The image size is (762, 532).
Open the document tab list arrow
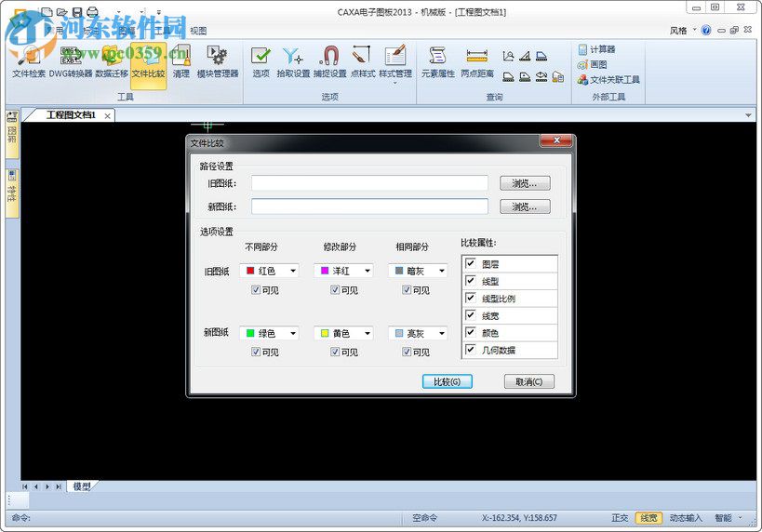coord(748,115)
